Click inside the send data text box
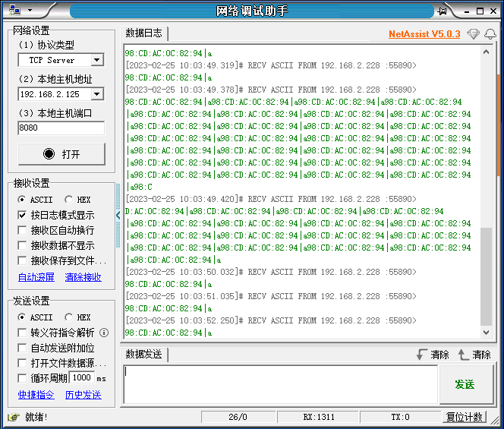 (x=280, y=384)
